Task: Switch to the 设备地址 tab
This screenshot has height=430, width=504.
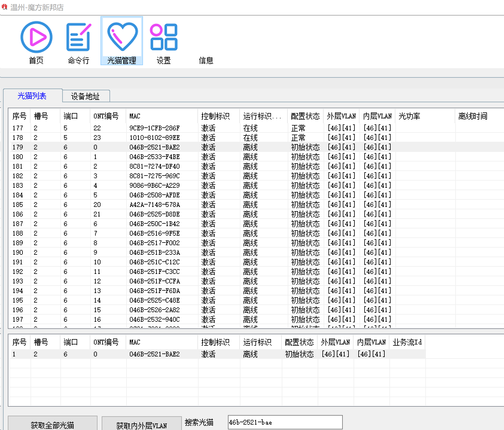Action: tap(85, 96)
